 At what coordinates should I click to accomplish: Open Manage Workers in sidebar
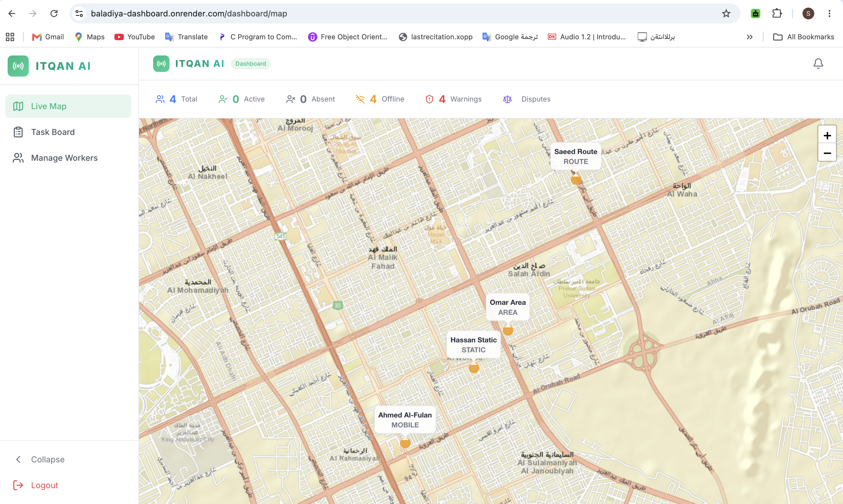pos(68,158)
